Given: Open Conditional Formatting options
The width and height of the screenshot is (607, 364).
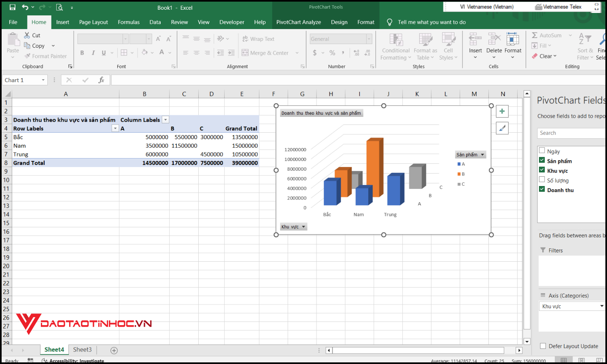Looking at the screenshot, I should pos(395,46).
